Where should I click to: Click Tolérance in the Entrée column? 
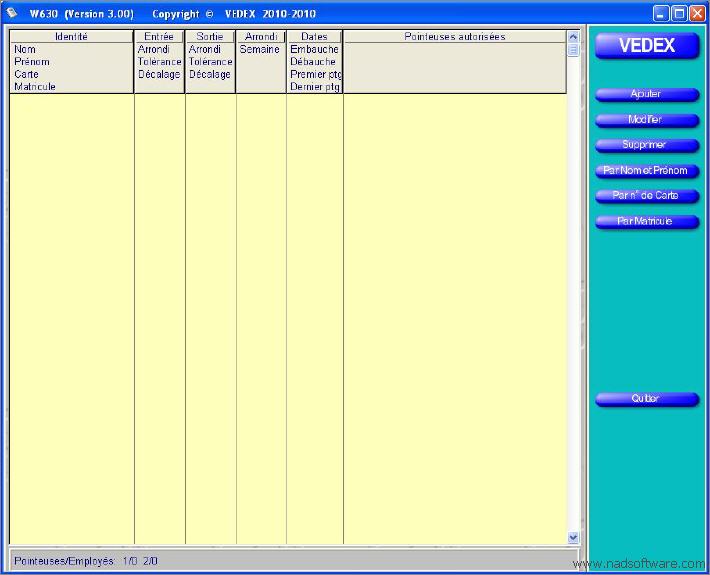pyautogui.click(x=160, y=62)
